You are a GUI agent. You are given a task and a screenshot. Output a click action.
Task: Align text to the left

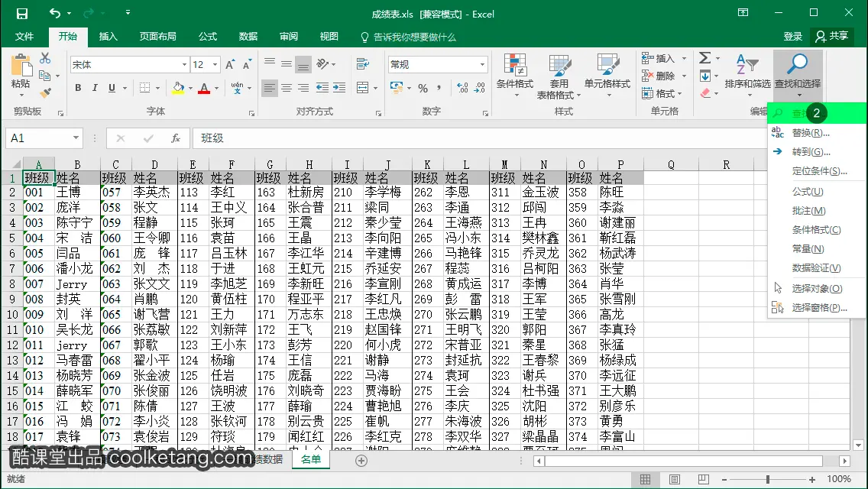[x=269, y=88]
